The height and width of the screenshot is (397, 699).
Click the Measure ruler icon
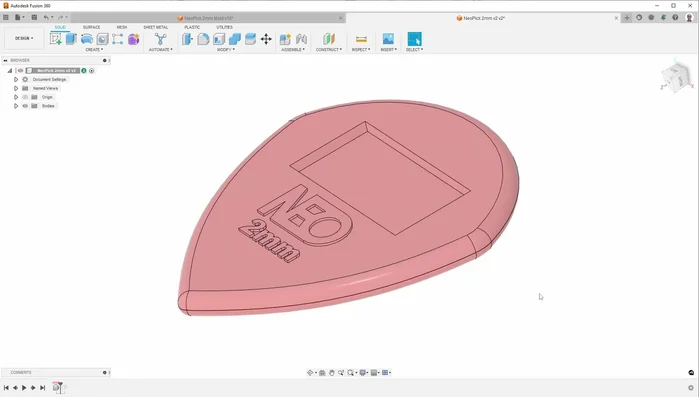362,39
